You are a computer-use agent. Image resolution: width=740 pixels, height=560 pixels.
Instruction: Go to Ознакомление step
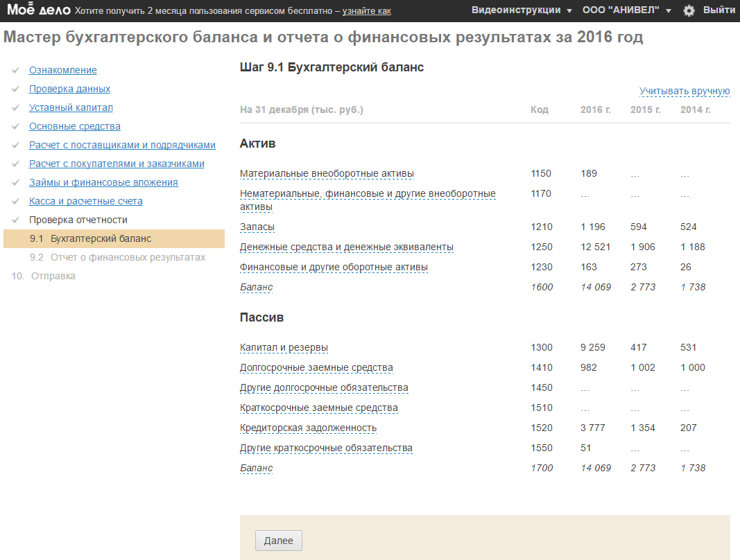pos(63,70)
